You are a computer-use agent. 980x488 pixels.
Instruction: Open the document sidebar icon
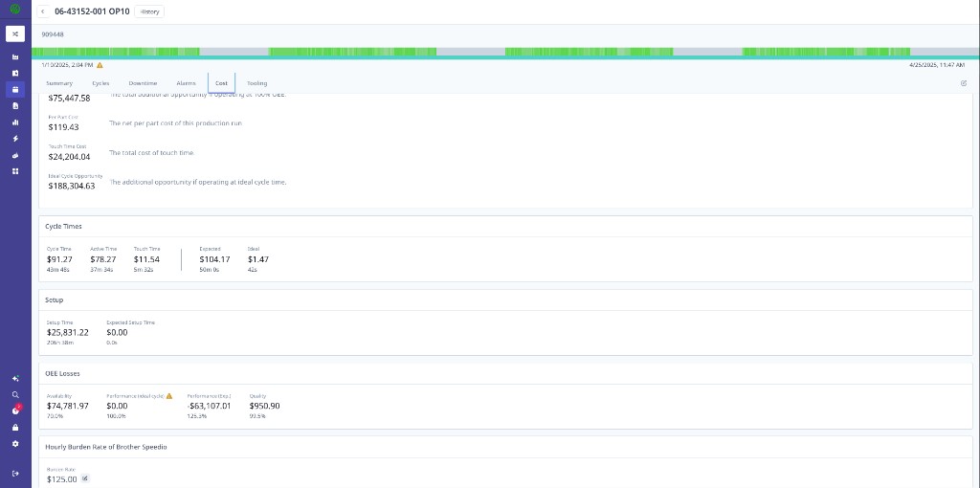tap(15, 106)
